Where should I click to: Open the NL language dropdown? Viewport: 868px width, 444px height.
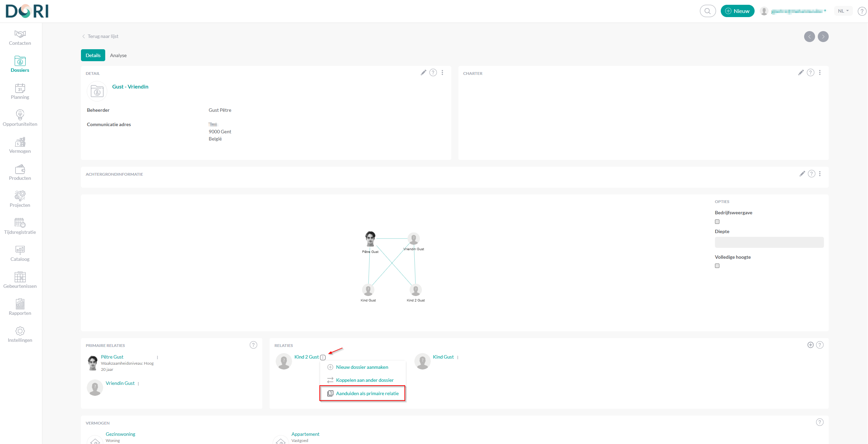click(843, 11)
